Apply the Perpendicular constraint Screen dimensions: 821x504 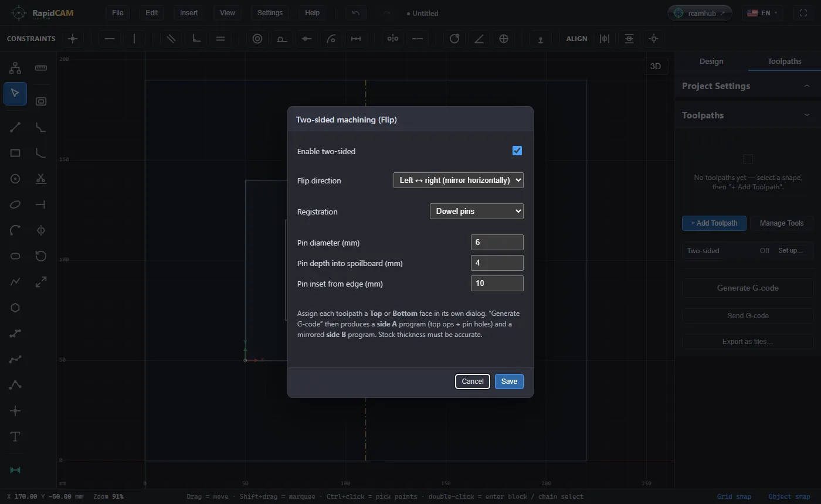point(196,39)
